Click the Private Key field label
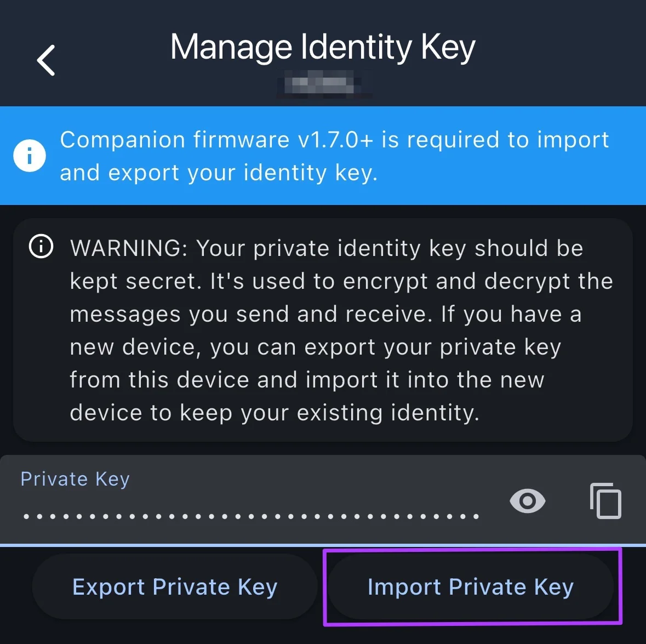Image resolution: width=646 pixels, height=644 pixels. point(75,478)
